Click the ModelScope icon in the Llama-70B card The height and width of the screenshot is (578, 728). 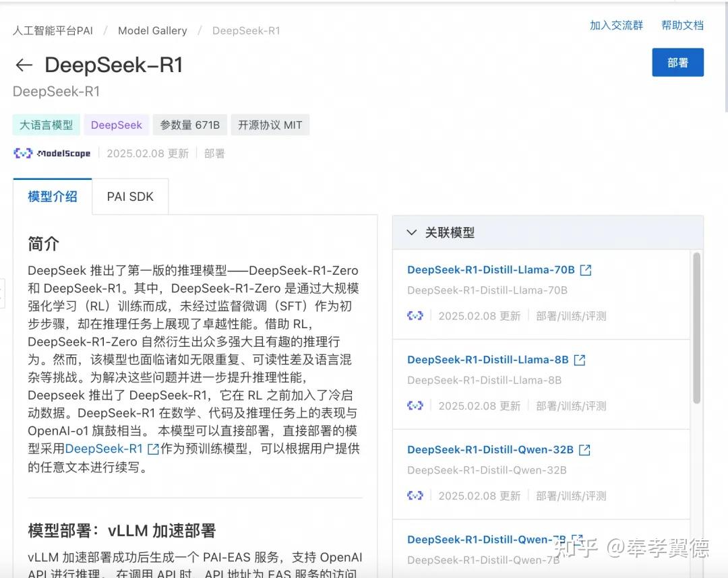413,315
